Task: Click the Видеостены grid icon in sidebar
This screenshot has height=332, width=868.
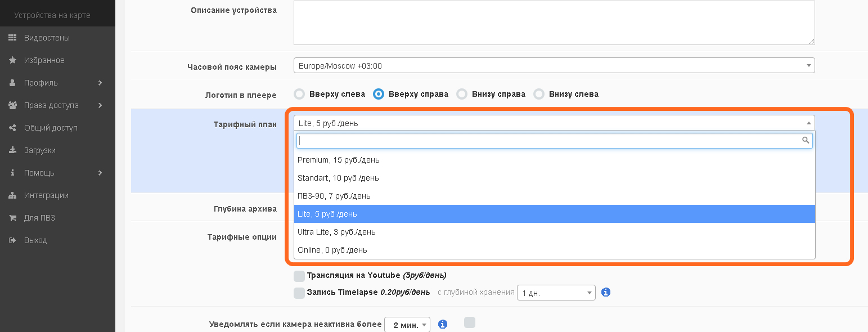Action: (x=12, y=38)
